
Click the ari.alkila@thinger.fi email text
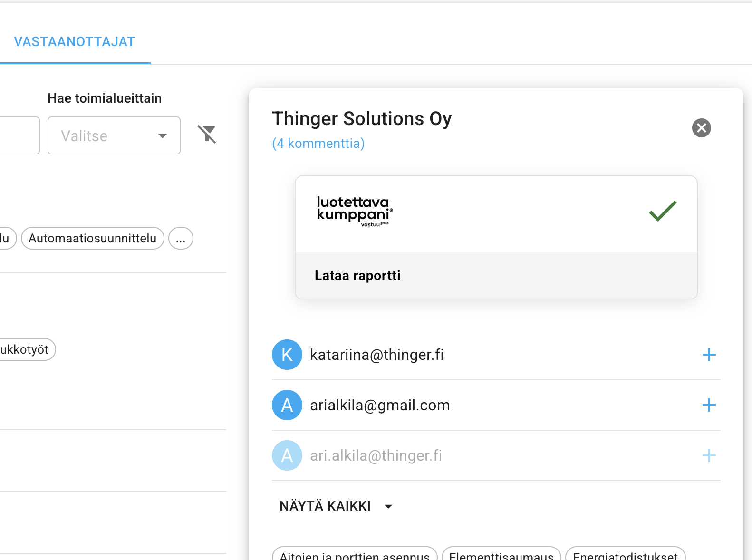376,455
